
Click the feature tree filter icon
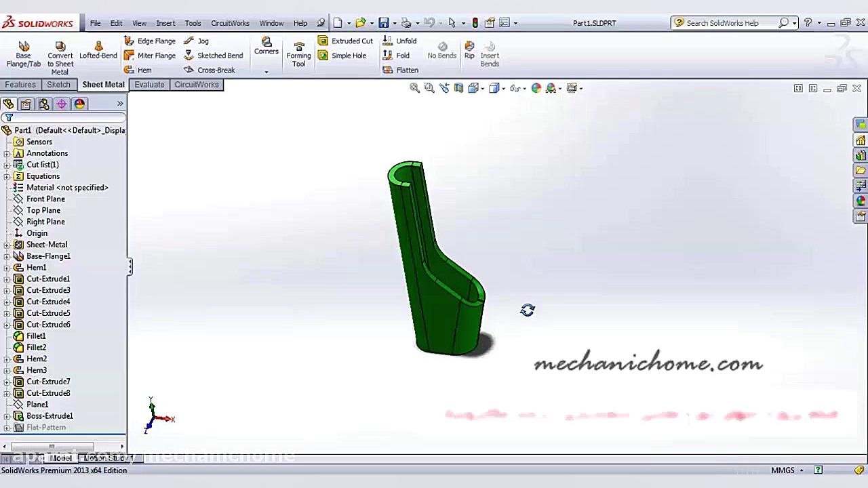(9, 118)
